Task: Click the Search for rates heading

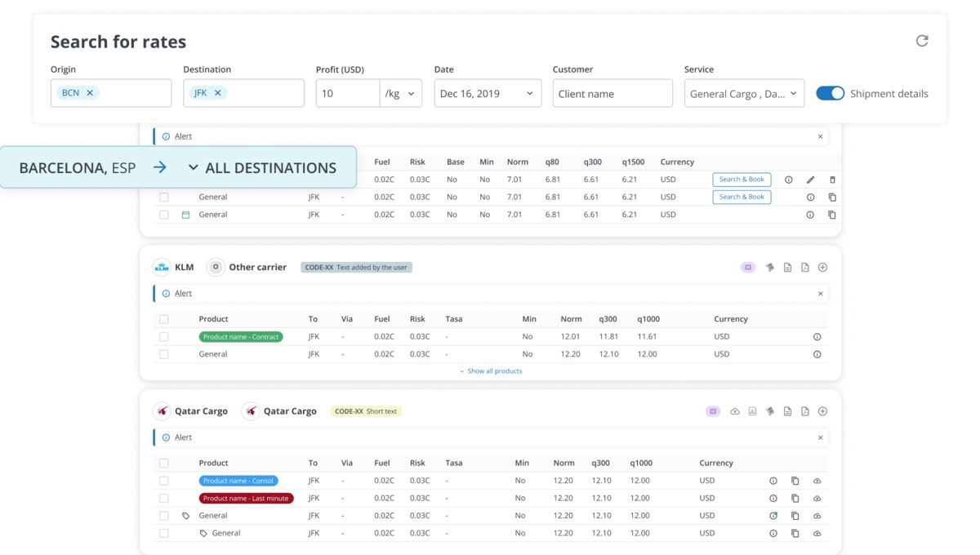Action: pos(118,42)
